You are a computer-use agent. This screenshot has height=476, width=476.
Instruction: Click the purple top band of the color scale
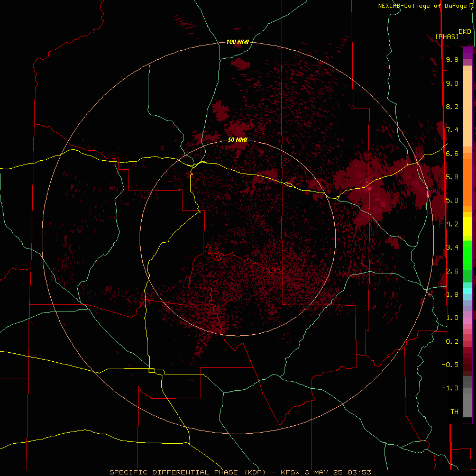tap(467, 53)
